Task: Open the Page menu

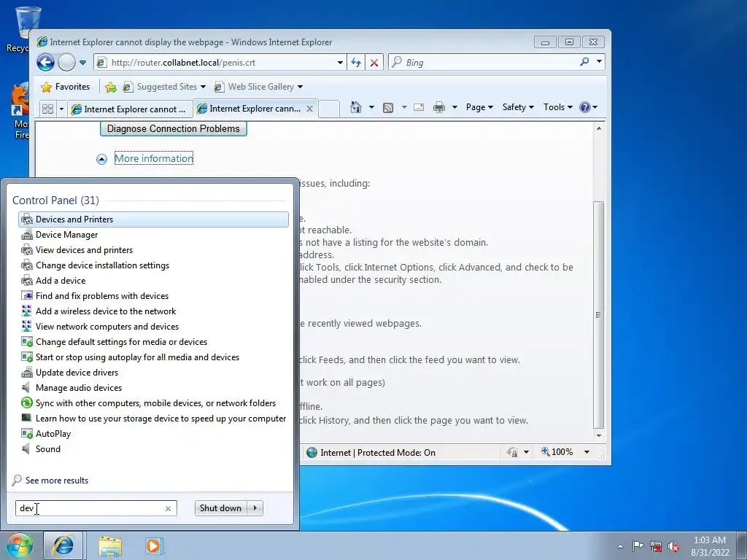Action: (479, 107)
